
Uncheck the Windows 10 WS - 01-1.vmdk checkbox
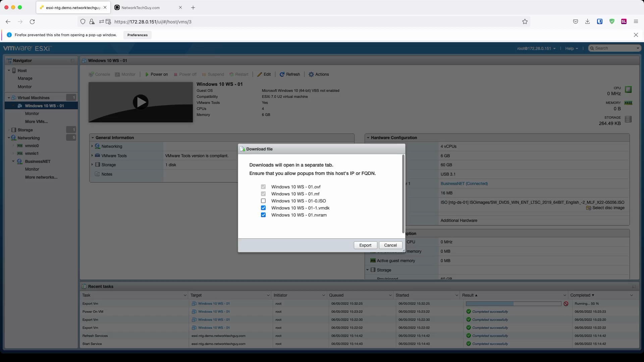click(x=263, y=208)
